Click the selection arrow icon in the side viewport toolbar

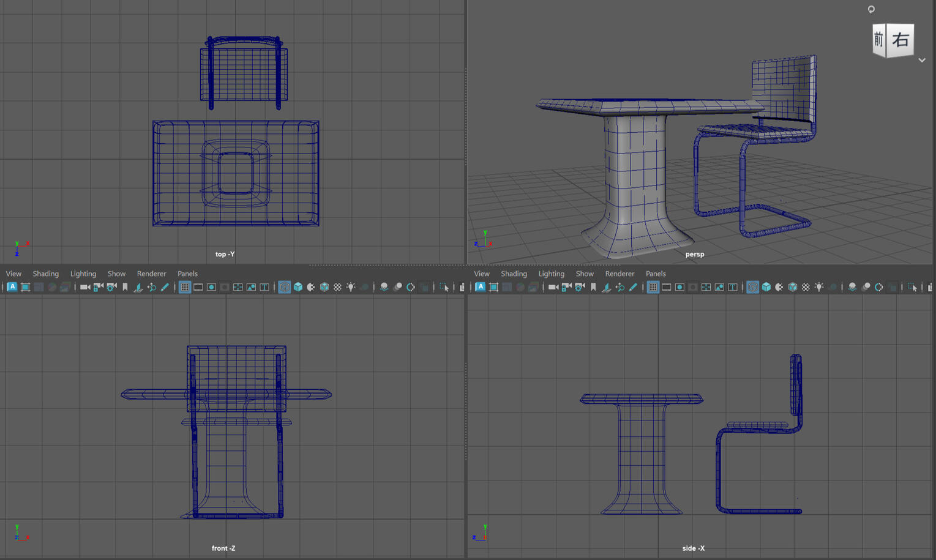pos(912,287)
